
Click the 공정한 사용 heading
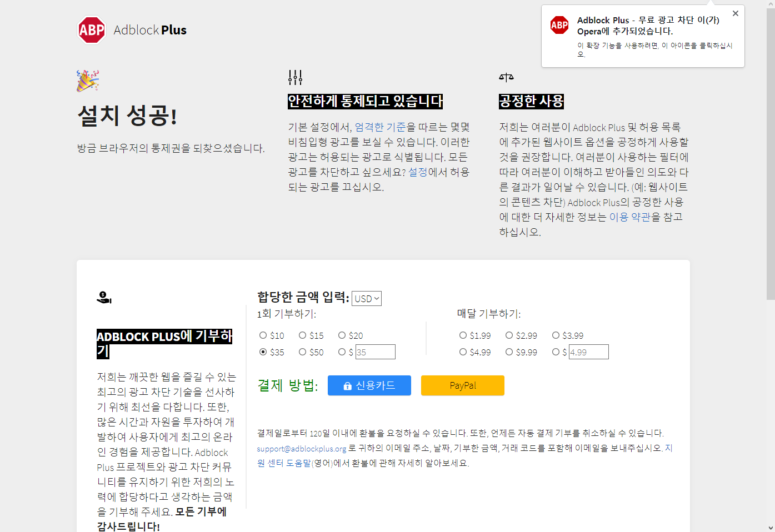point(532,101)
